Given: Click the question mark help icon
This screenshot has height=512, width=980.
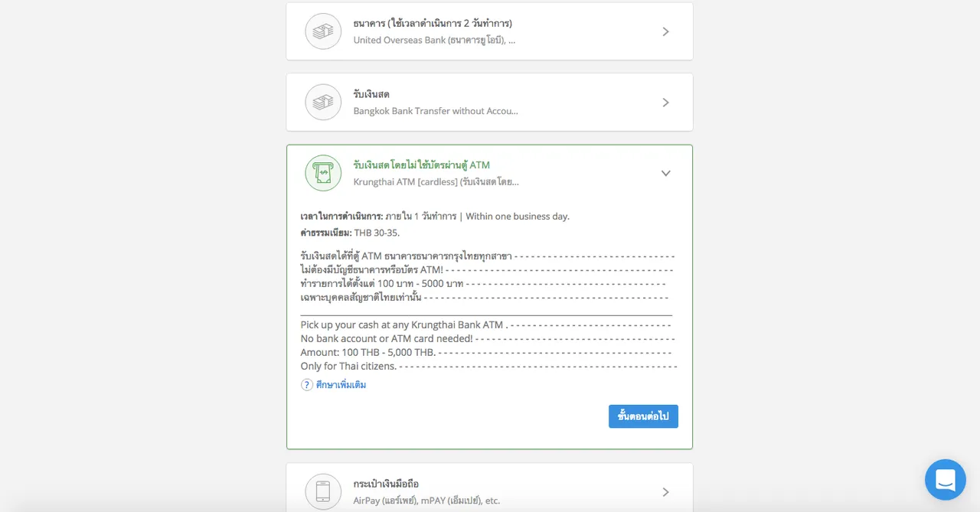Looking at the screenshot, I should (x=307, y=385).
